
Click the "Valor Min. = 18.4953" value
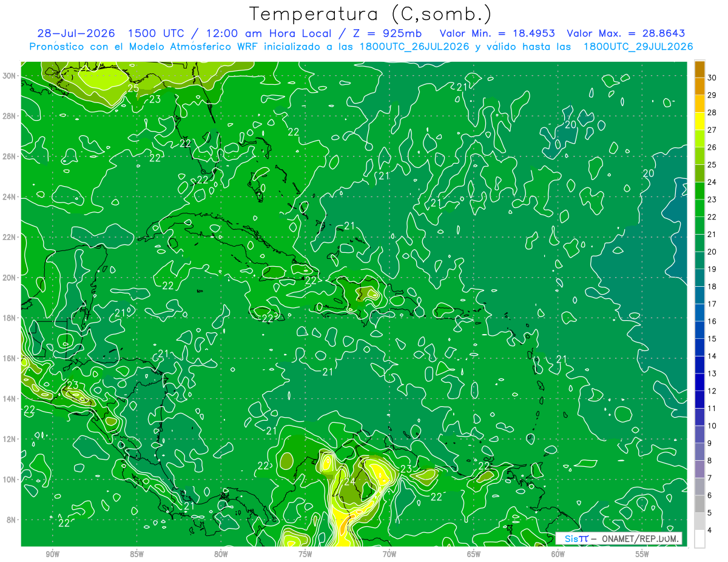tap(497, 33)
